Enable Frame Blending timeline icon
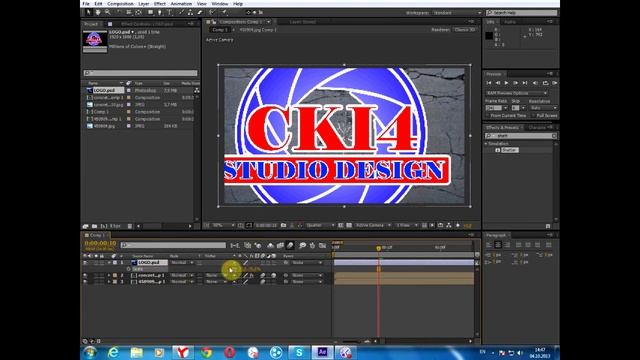Viewport: 640px width, 360px height. pos(280,245)
